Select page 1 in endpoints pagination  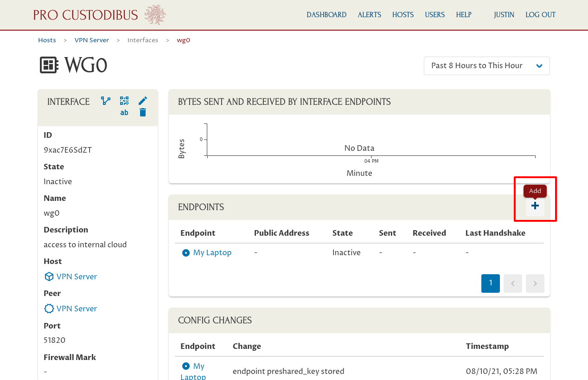[491, 283]
